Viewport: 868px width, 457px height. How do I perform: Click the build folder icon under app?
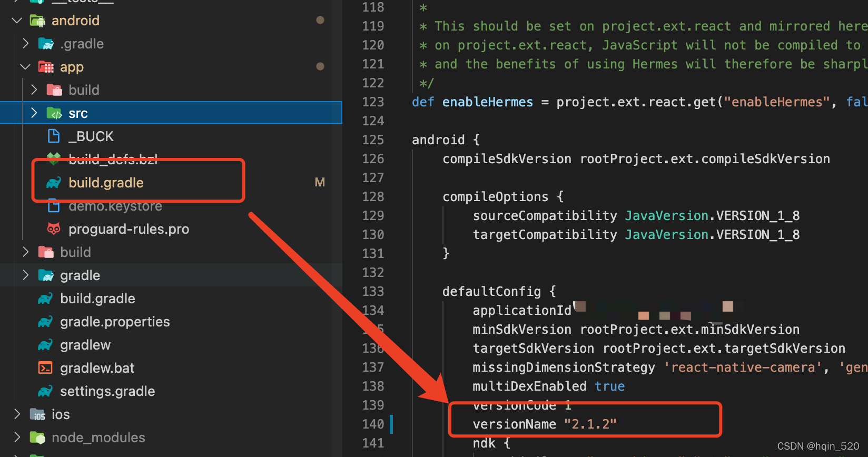pyautogui.click(x=54, y=90)
